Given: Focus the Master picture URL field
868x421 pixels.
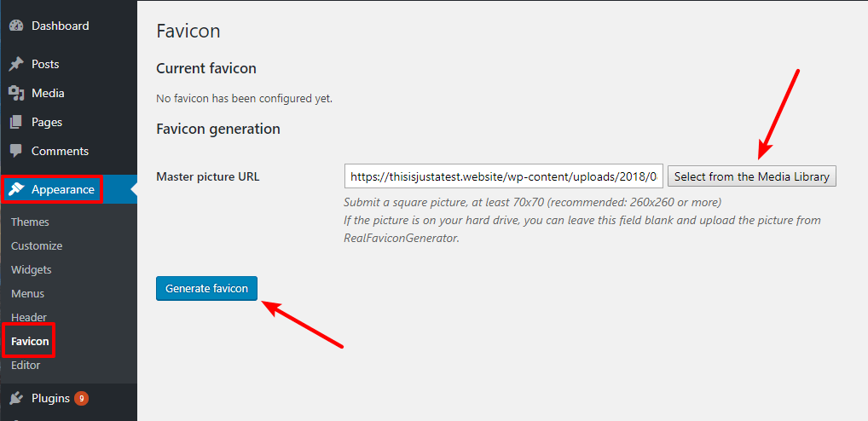Looking at the screenshot, I should pos(503,176).
